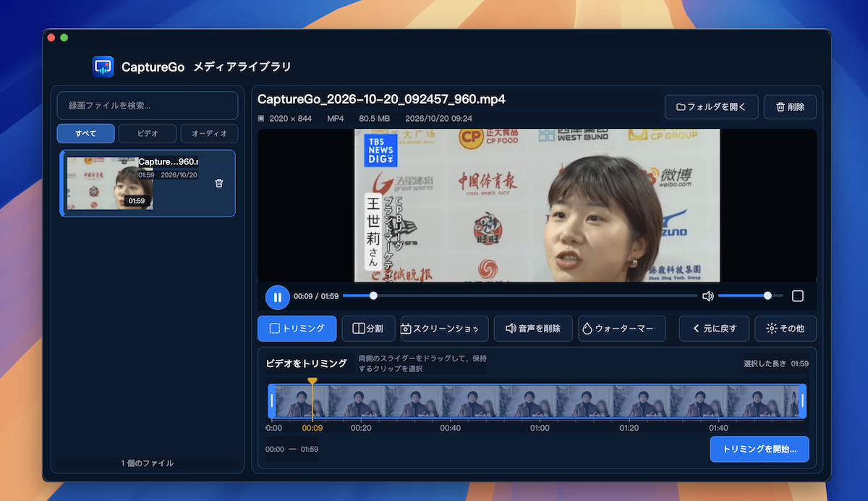This screenshot has height=501, width=868.
Task: Click the 80.5 MB file size text
Action: (374, 118)
